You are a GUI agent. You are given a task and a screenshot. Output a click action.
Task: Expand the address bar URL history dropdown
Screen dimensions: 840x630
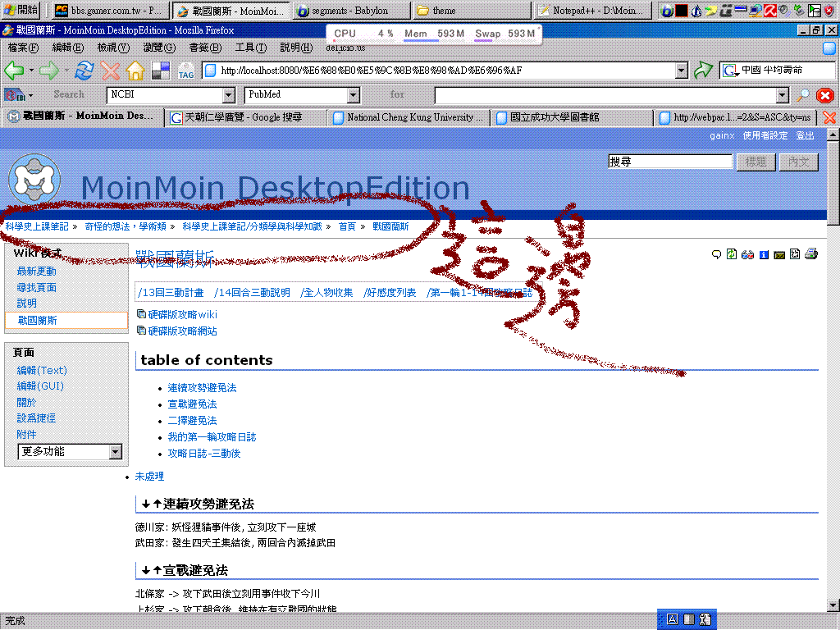point(682,71)
